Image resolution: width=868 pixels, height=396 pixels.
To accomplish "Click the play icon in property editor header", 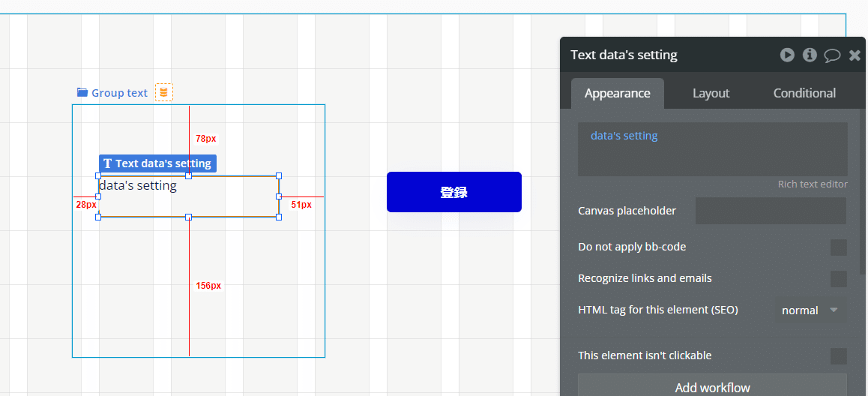I will pos(787,55).
